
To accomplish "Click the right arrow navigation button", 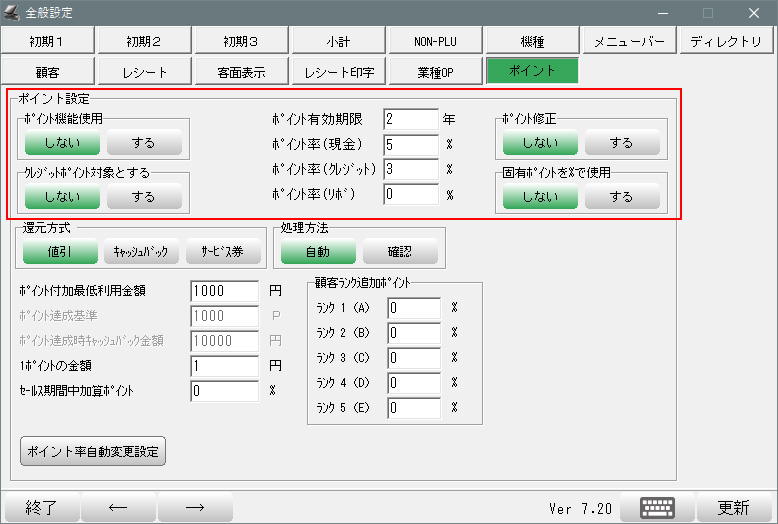I will point(195,507).
